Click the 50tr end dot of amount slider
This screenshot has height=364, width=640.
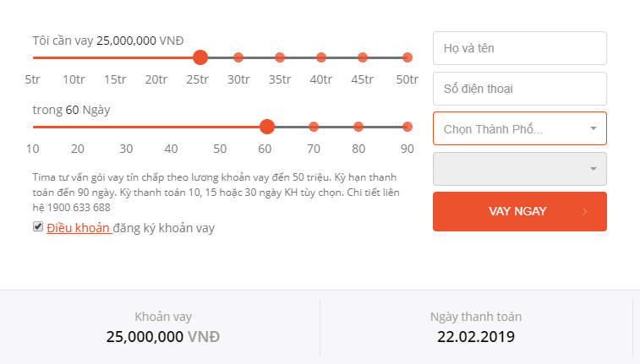coord(407,57)
